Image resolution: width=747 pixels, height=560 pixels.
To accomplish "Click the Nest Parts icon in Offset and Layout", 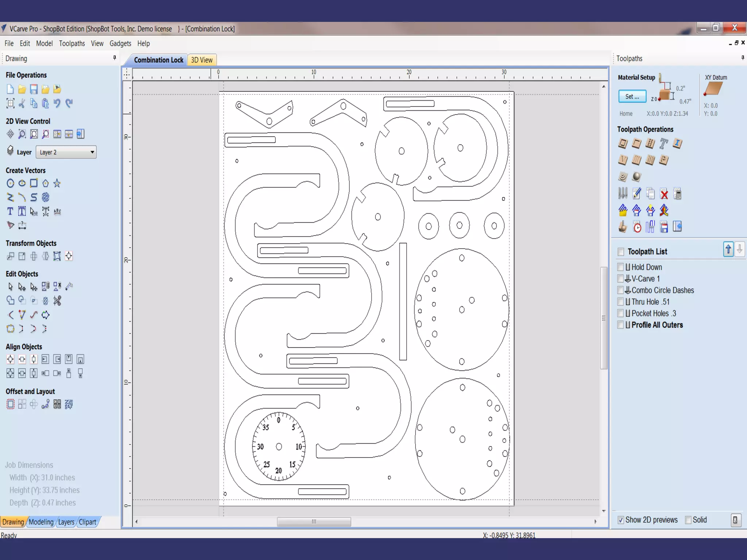I will tap(69, 404).
